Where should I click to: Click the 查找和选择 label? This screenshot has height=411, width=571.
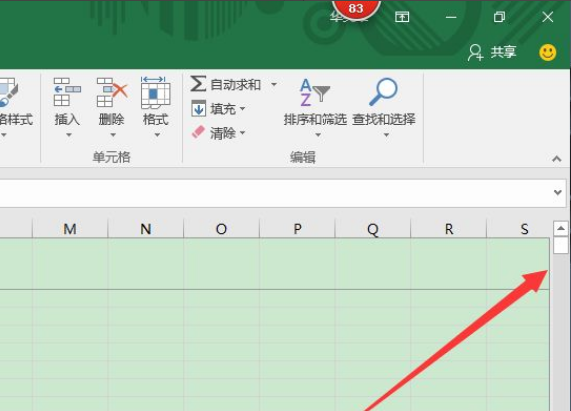384,119
